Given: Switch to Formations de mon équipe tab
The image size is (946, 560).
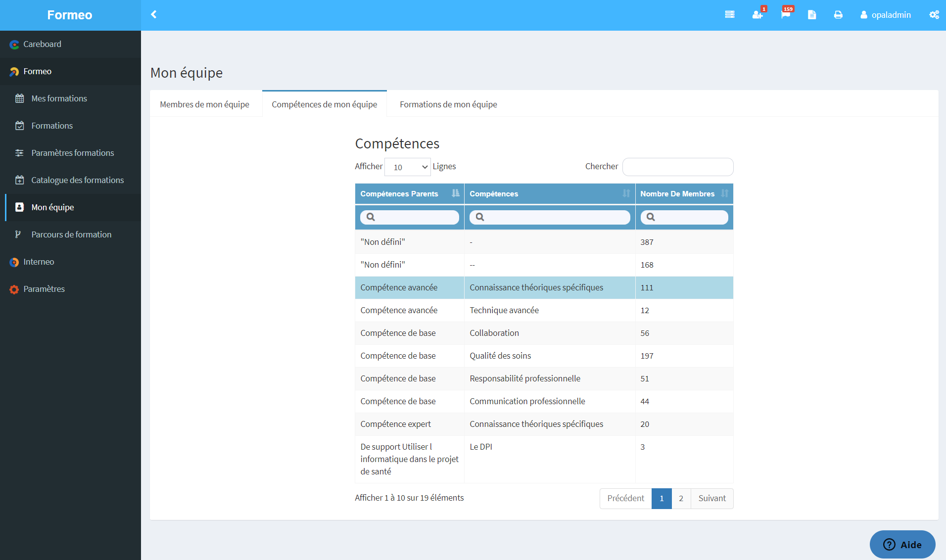Looking at the screenshot, I should coord(448,104).
